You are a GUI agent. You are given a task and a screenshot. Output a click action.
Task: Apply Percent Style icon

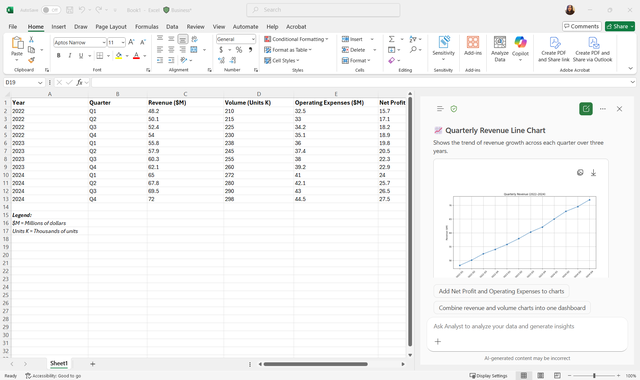click(x=239, y=50)
